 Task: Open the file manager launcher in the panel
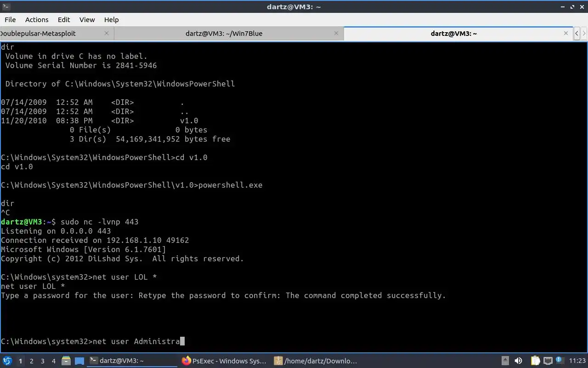[x=66, y=361]
